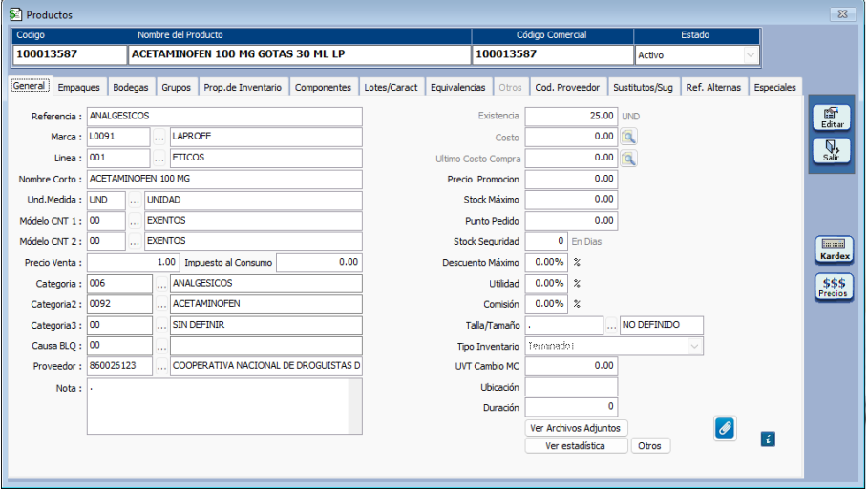Click the Productos window title icon
This screenshot has height=492, width=868.
click(15, 14)
